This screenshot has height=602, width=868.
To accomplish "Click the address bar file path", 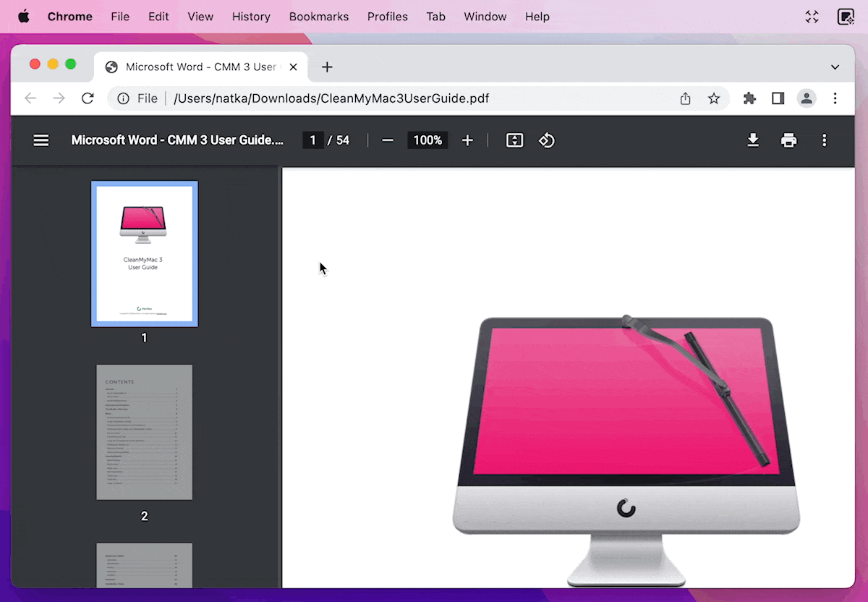I will coord(331,98).
